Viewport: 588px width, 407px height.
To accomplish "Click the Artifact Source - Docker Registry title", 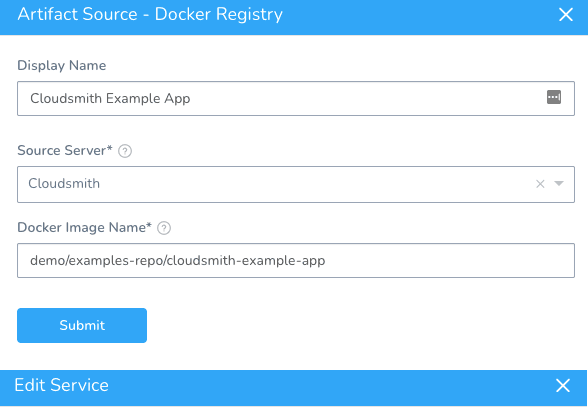I will click(x=150, y=15).
